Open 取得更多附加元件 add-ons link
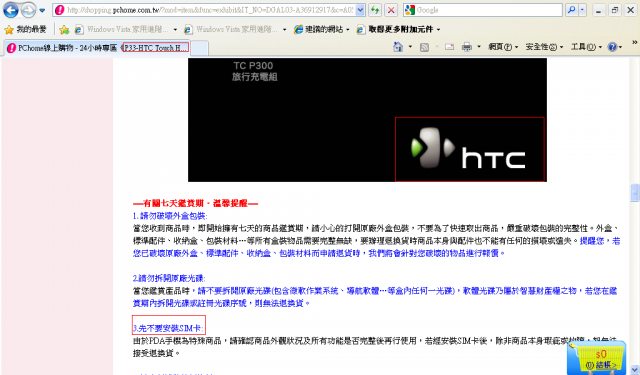Screen dimensions: 640x375 [395, 29]
